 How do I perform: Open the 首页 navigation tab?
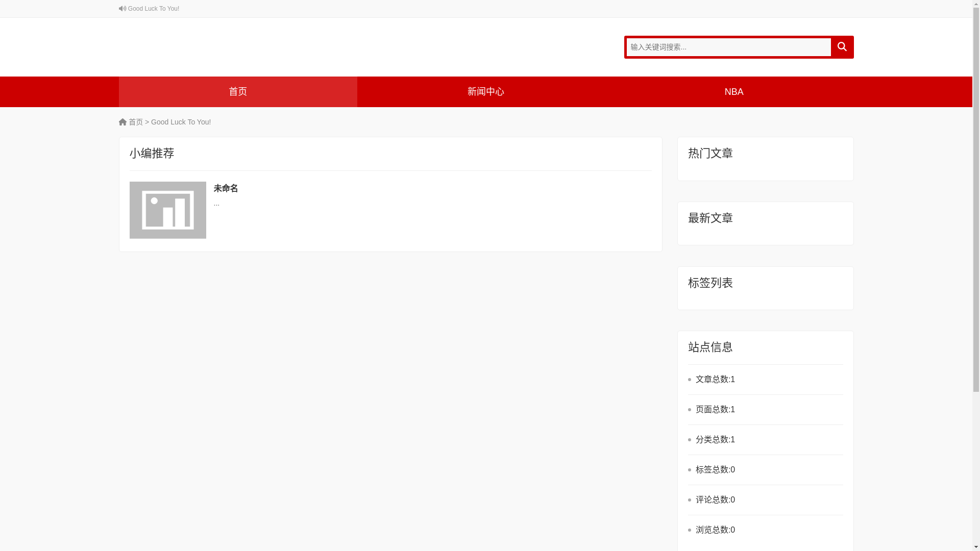pos(238,92)
